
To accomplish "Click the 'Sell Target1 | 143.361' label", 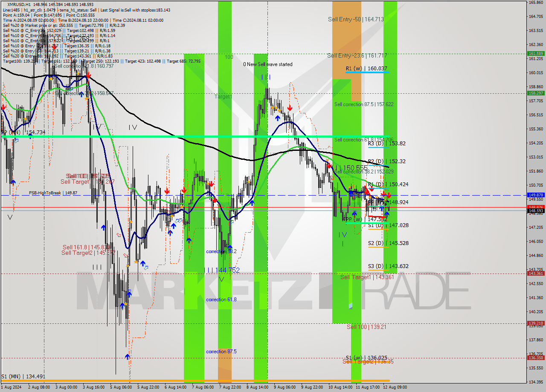I will (367, 277).
